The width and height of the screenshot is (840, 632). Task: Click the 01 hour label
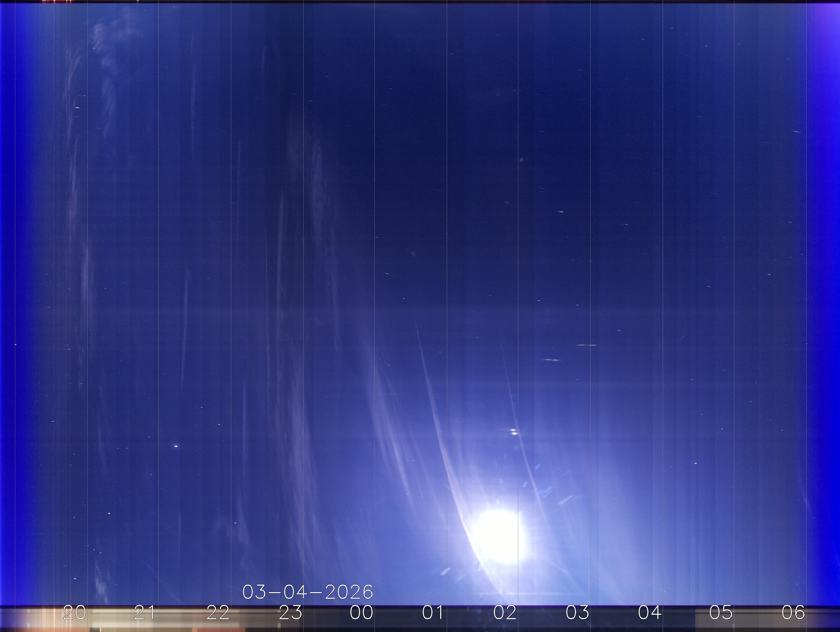[433, 612]
